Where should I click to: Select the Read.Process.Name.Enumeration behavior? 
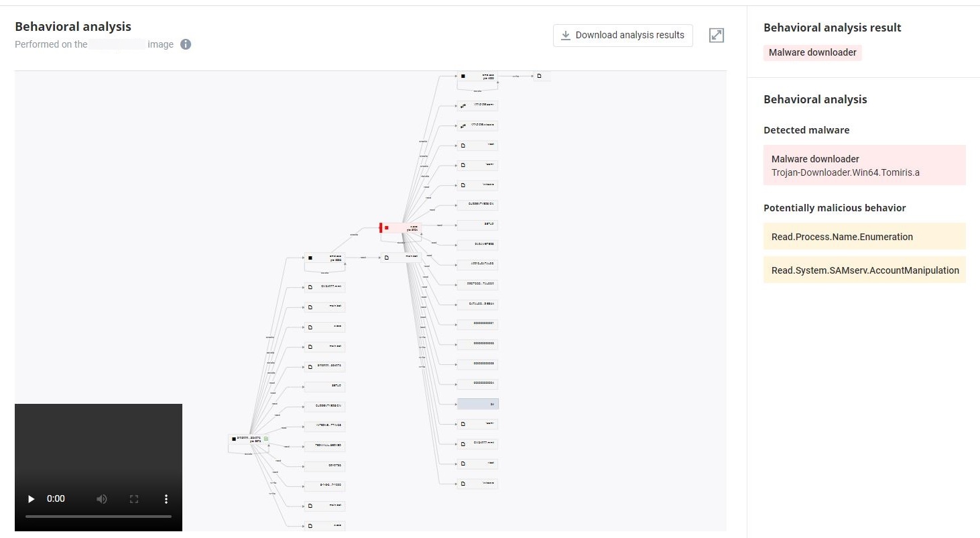864,236
